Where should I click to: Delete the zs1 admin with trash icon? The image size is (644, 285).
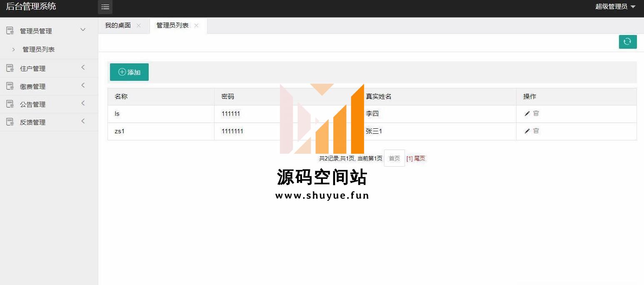(x=536, y=131)
